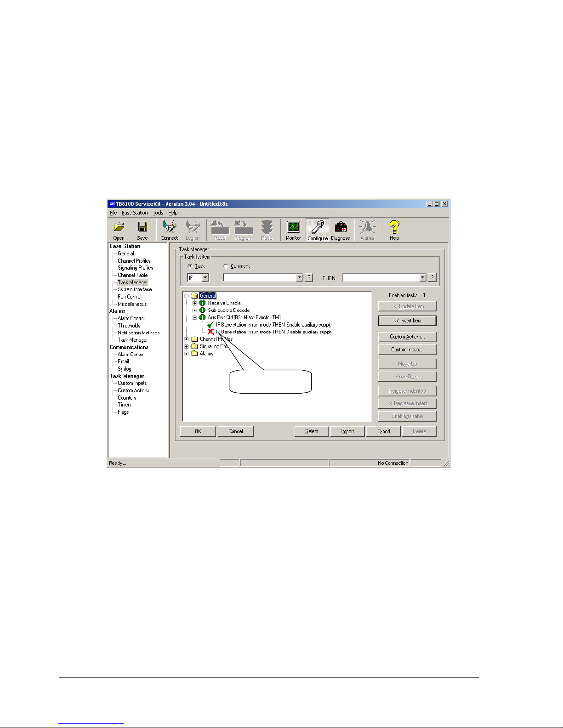Select Alarm Center under Communications

click(x=131, y=354)
